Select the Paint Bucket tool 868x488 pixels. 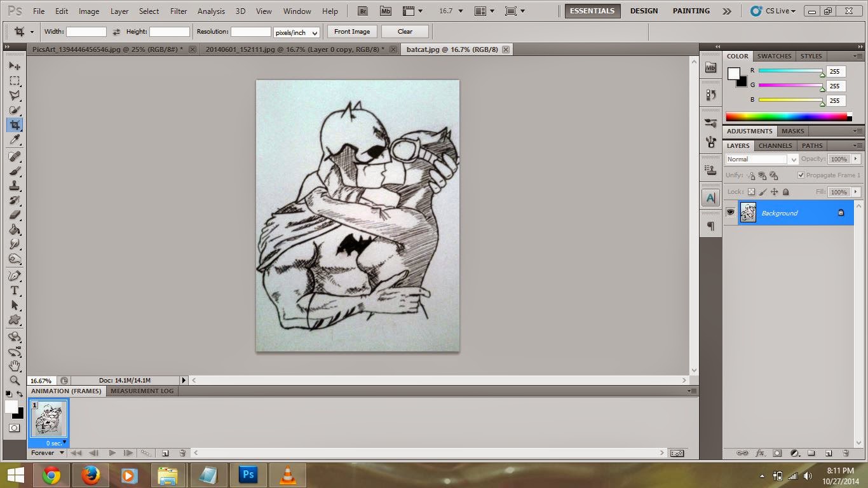[15, 229]
